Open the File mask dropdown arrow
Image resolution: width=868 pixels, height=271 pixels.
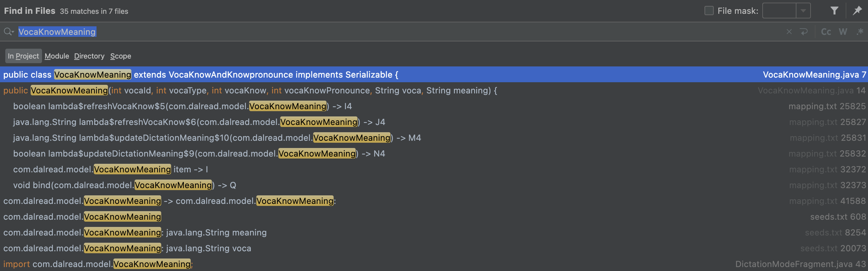[x=803, y=11]
